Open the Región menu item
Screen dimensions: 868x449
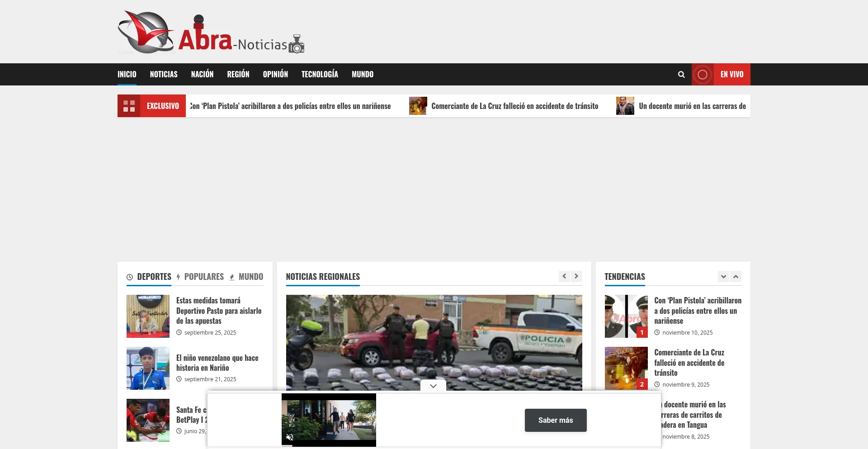coord(238,75)
